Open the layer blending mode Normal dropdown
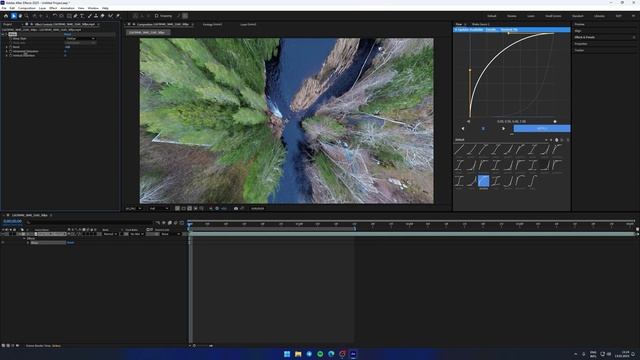Screen dimensions: 640x360 [110, 234]
